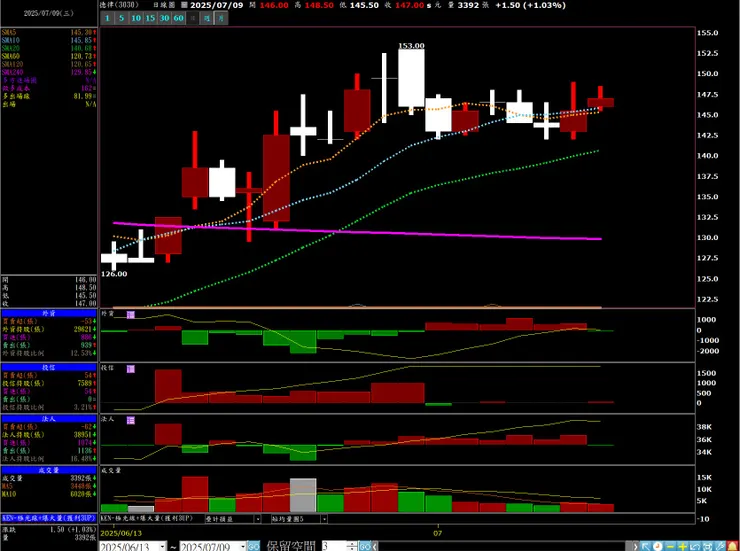Click small icon before date 2025/07/09 in header
The height and width of the screenshot is (551, 740).
(185, 5)
